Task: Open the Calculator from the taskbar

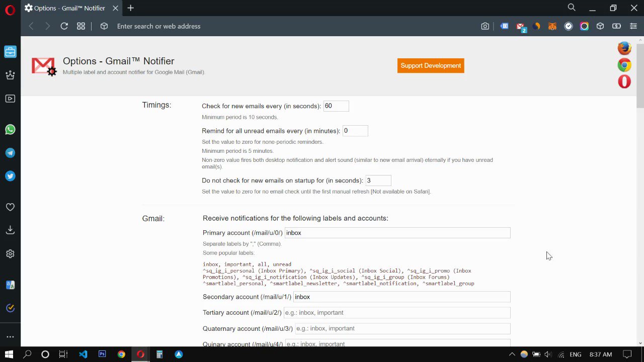Action: click(x=159, y=354)
